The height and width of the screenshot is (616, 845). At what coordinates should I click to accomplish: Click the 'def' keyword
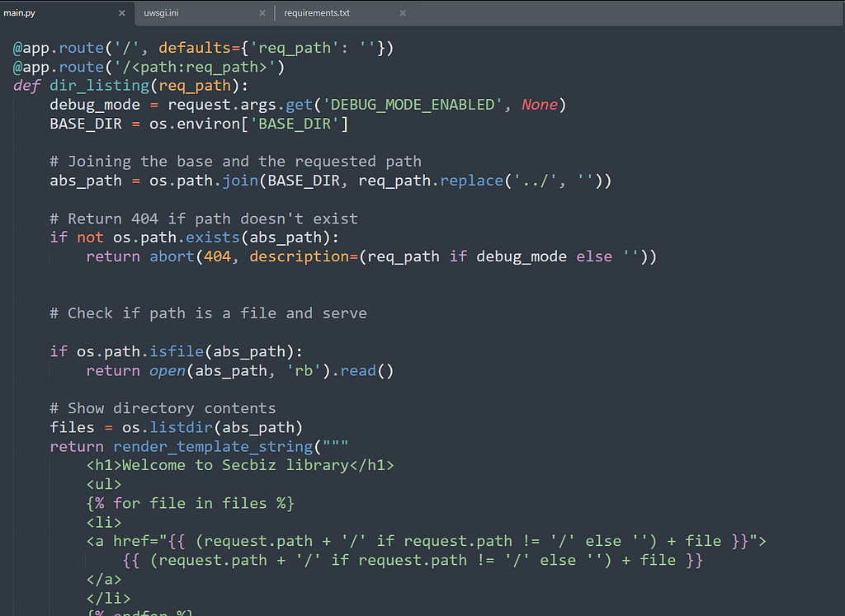(27, 86)
